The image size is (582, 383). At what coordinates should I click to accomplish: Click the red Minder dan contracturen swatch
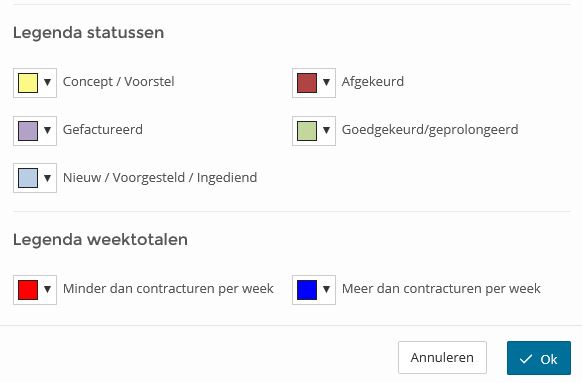(x=28, y=290)
